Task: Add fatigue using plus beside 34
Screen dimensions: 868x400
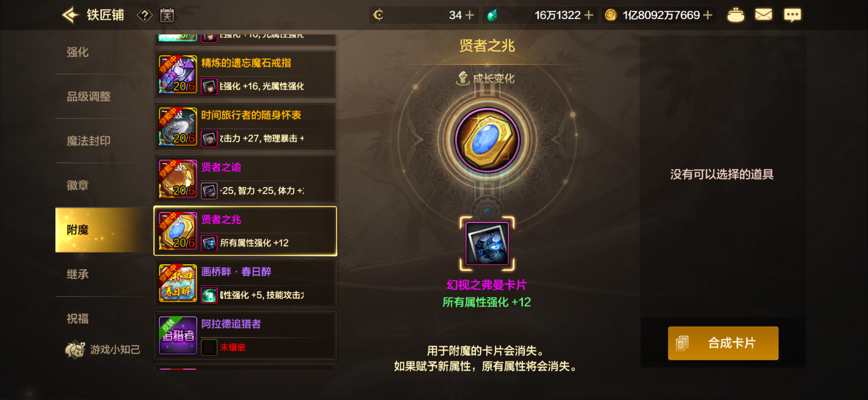Action: tap(469, 15)
